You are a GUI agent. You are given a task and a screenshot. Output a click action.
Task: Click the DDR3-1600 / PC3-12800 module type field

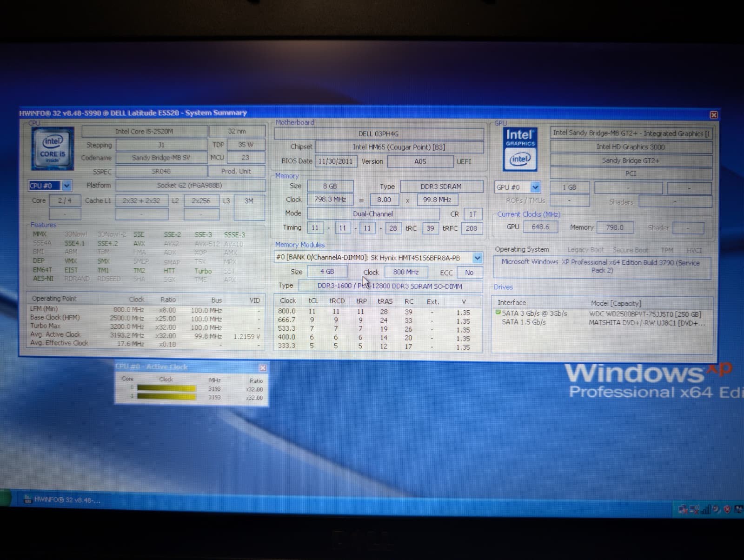point(390,286)
